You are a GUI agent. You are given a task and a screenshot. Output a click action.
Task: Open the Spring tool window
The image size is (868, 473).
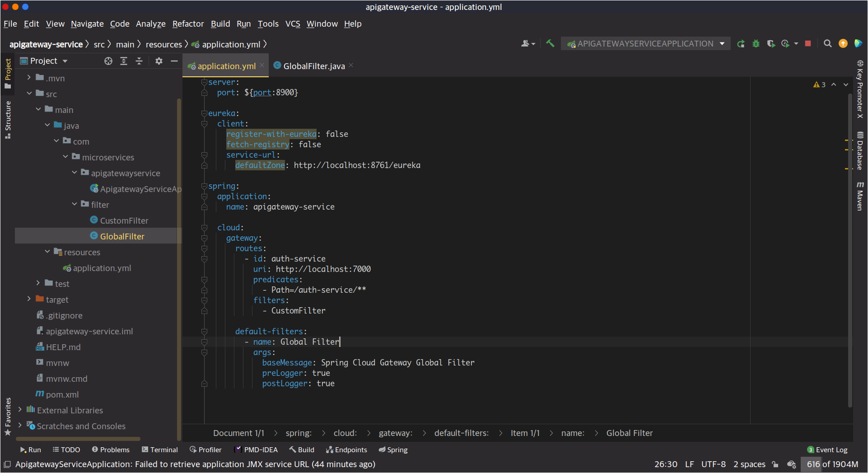392,450
